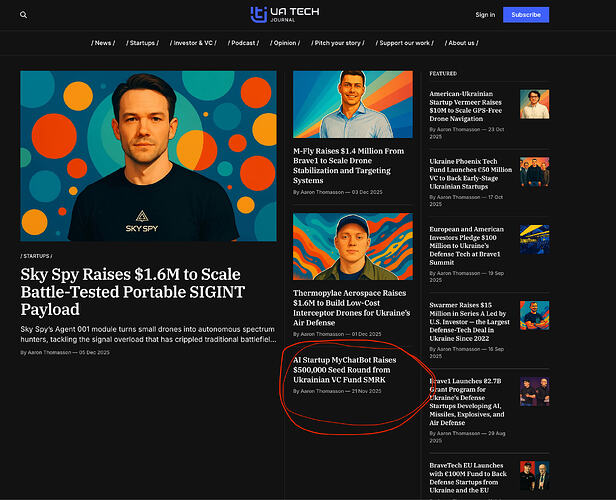Click the 23 Oct 2025 Vermeer byline

(467, 133)
